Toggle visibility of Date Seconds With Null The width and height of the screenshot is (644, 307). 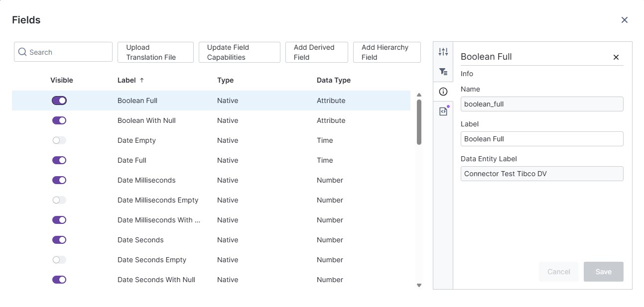[x=59, y=280]
